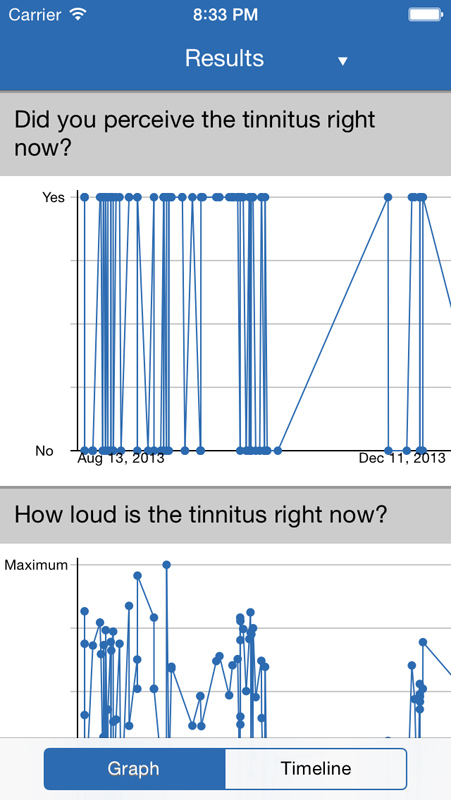Select the first Yes data point on the perception graph
451x800 pixels.
click(x=85, y=197)
